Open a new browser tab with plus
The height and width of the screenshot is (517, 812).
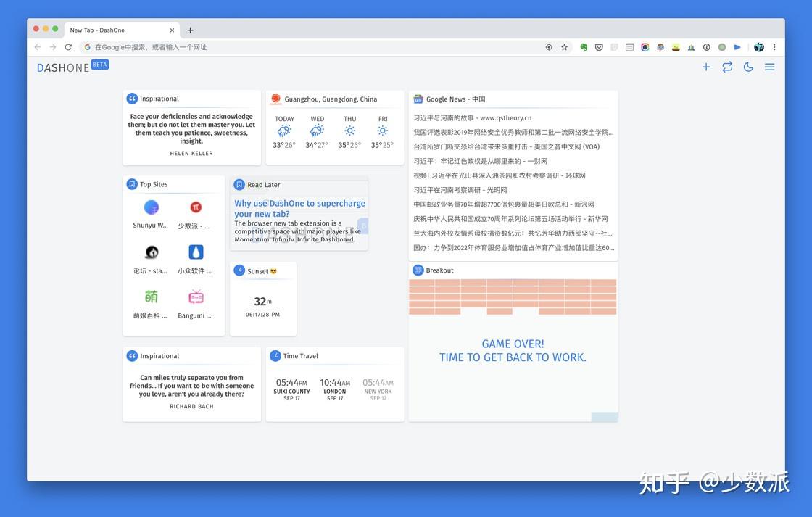point(190,30)
